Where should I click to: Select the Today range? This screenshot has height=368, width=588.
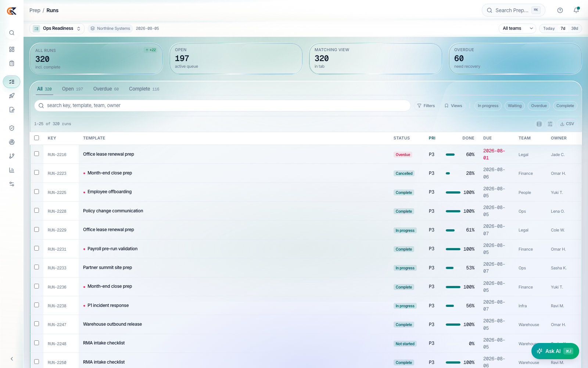tap(549, 28)
